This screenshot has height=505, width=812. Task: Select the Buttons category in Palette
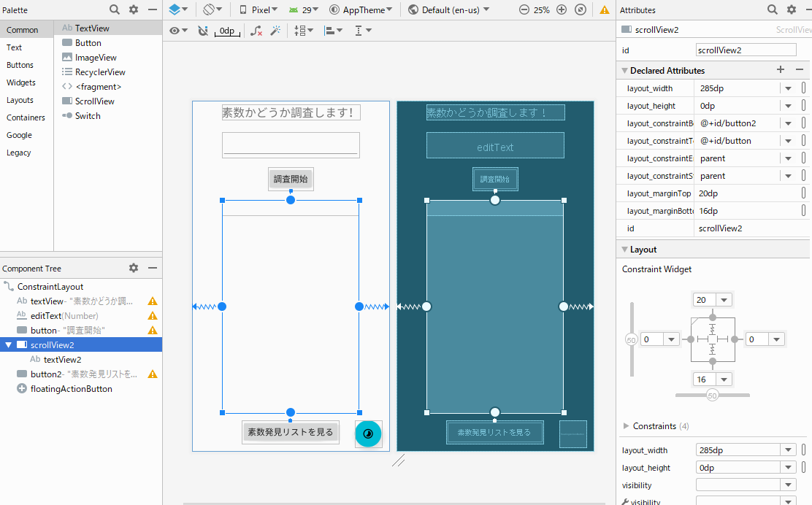[20, 65]
